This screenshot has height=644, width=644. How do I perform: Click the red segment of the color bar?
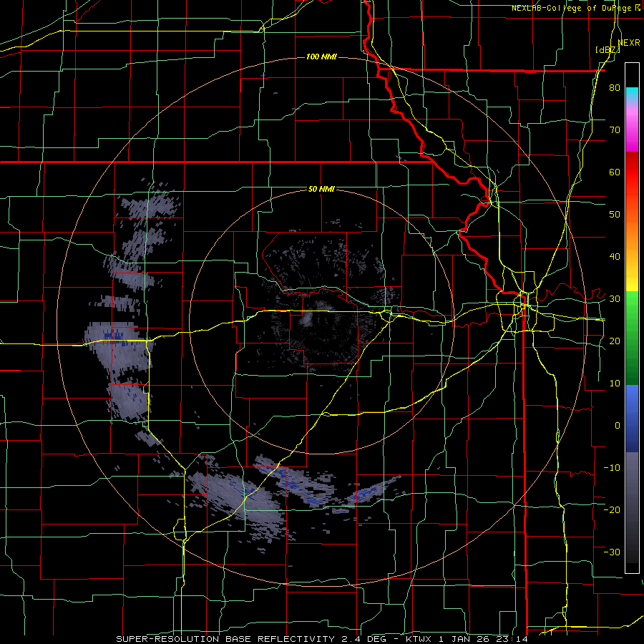coord(632,172)
